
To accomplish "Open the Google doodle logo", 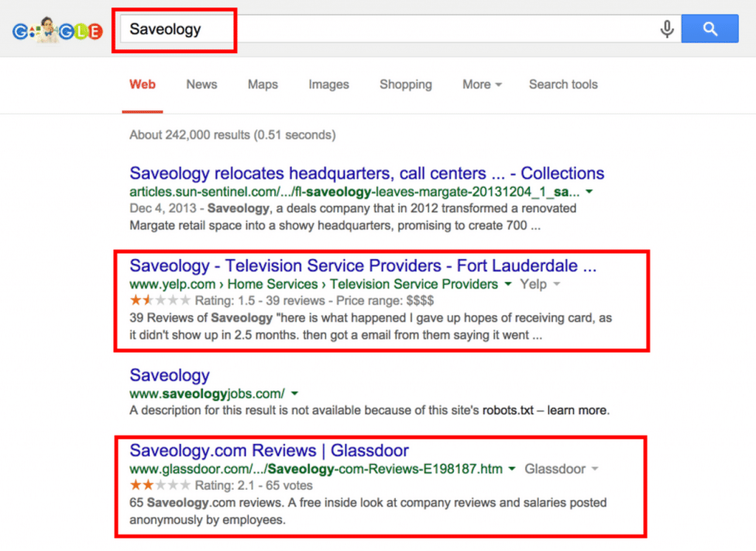I will point(58,30).
